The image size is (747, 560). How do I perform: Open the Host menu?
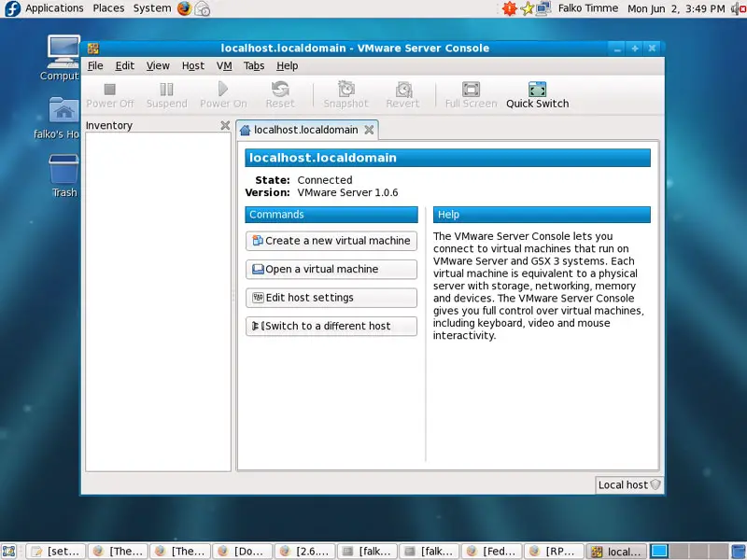193,65
